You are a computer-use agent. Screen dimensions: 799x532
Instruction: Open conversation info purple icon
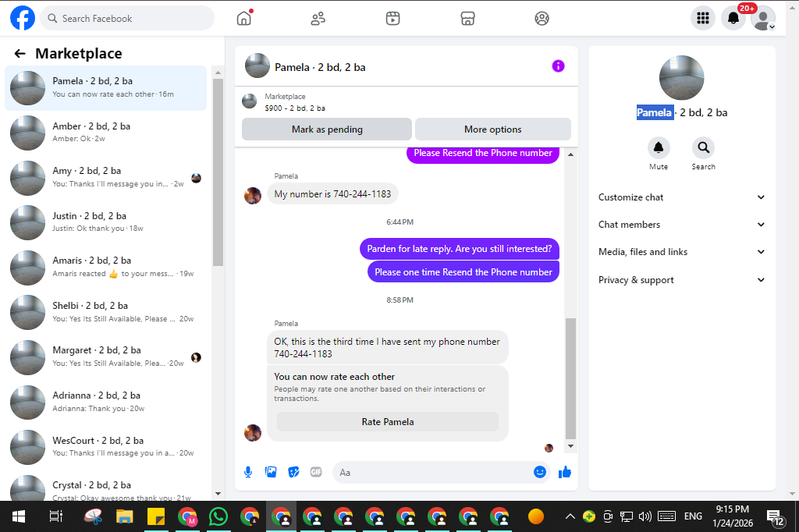click(558, 66)
